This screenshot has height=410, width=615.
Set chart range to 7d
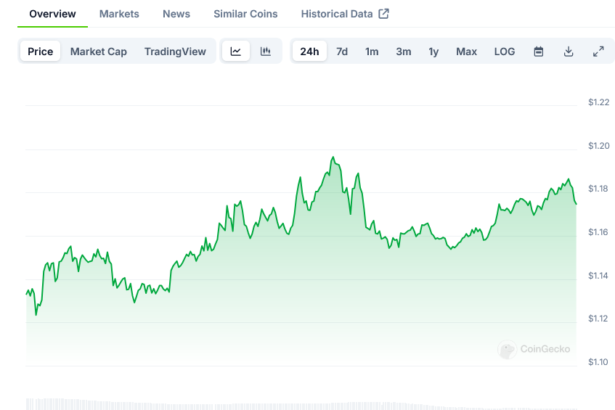pos(342,51)
